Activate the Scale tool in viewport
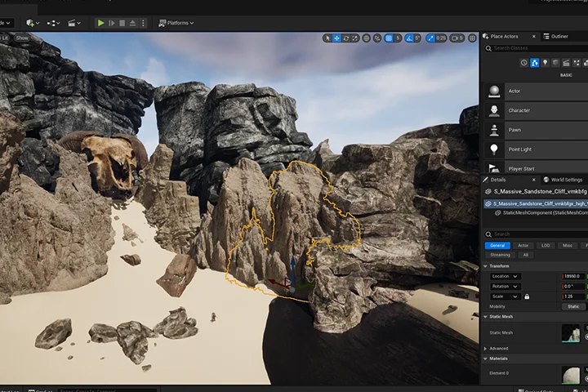Screen dimensions: 588x392 click(354, 38)
